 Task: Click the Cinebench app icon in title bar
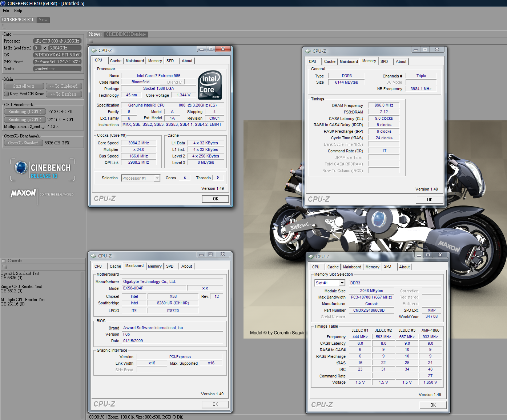point(3,3)
